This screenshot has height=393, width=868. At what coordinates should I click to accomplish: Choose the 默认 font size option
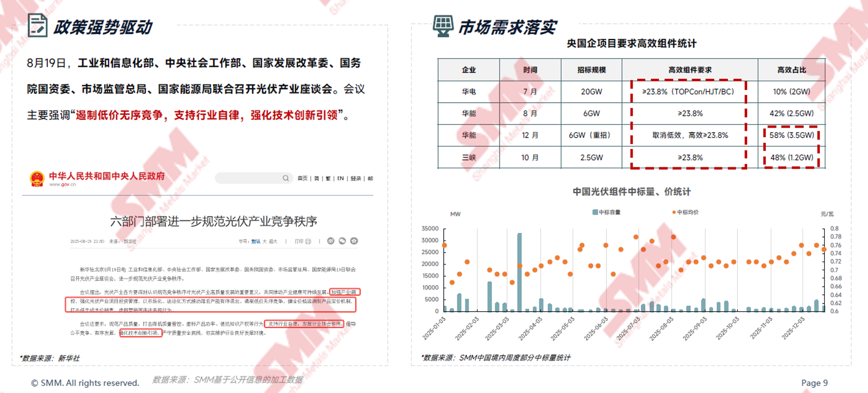pos(256,241)
